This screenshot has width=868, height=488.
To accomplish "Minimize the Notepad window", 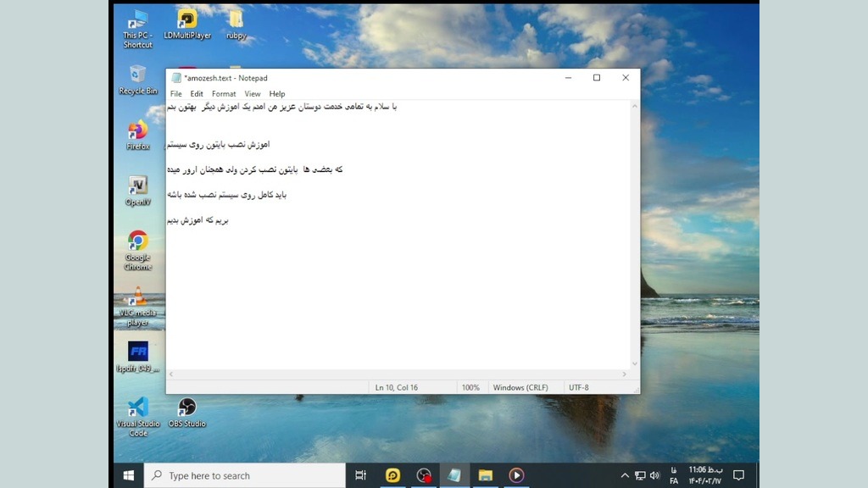I will coord(568,78).
